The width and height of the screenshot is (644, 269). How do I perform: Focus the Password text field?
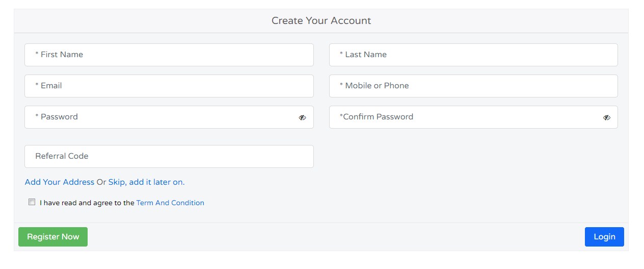point(160,117)
